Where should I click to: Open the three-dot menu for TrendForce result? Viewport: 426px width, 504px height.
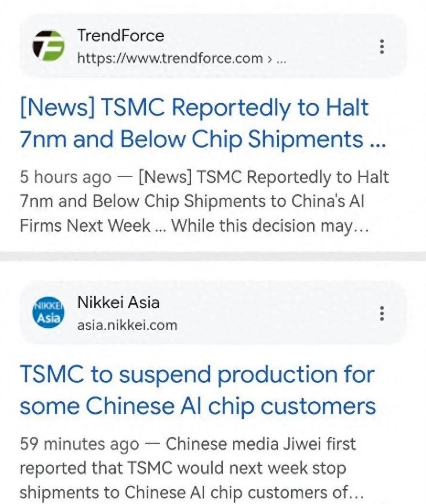(382, 47)
